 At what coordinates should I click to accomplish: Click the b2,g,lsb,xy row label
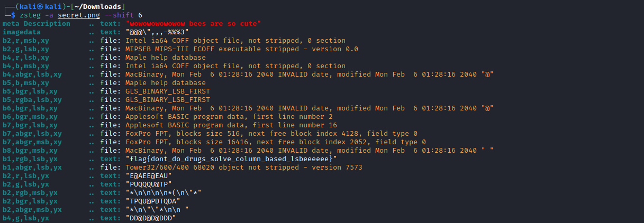pos(25,49)
